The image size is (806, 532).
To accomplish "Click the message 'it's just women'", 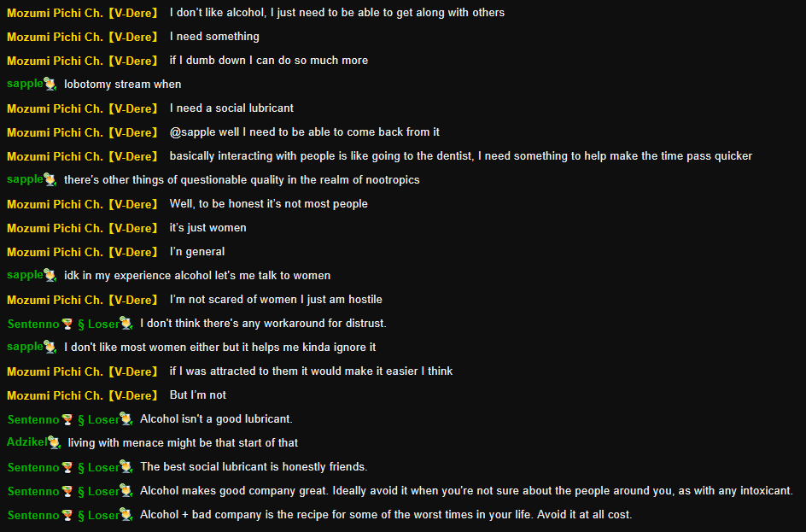I will (x=207, y=227).
